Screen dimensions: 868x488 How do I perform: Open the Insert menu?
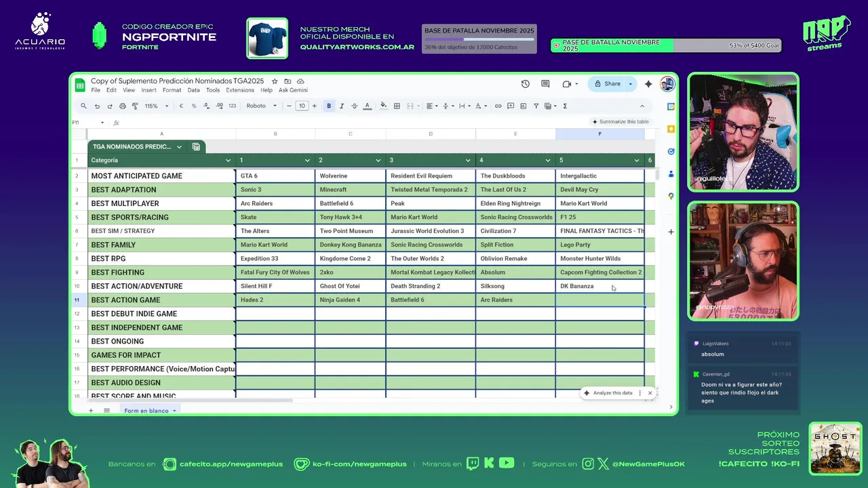click(x=149, y=90)
